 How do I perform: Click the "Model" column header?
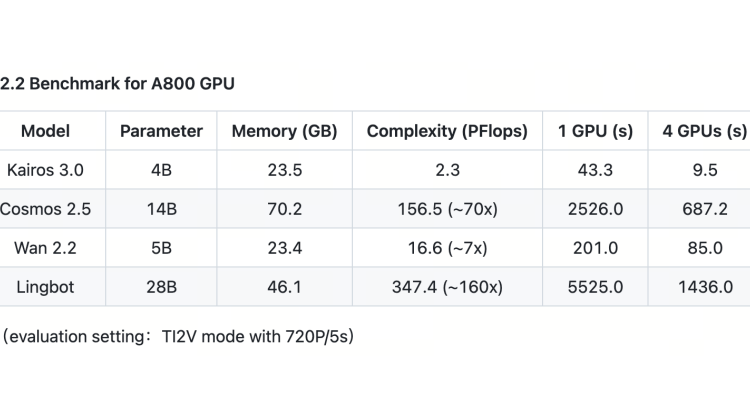[45, 131]
